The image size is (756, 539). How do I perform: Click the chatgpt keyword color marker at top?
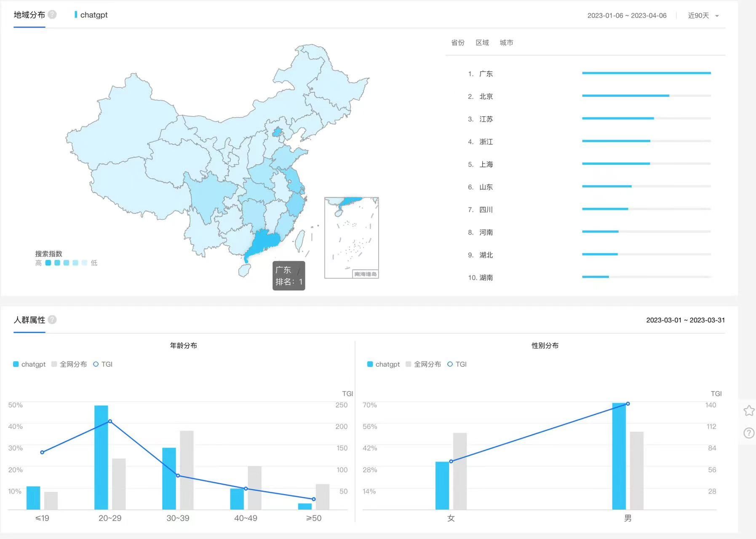pos(76,15)
